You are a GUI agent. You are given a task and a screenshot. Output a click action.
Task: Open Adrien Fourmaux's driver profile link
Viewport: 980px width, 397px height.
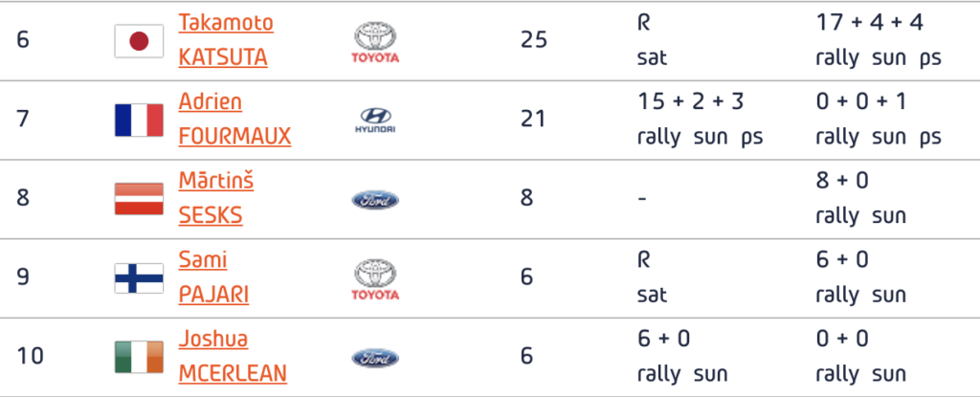pos(234,119)
